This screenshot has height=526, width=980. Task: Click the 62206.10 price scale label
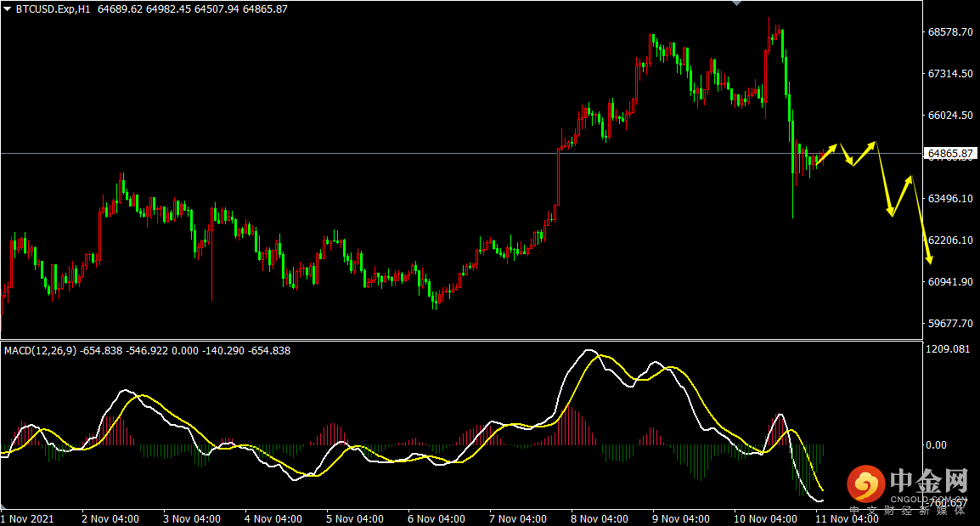click(950, 240)
